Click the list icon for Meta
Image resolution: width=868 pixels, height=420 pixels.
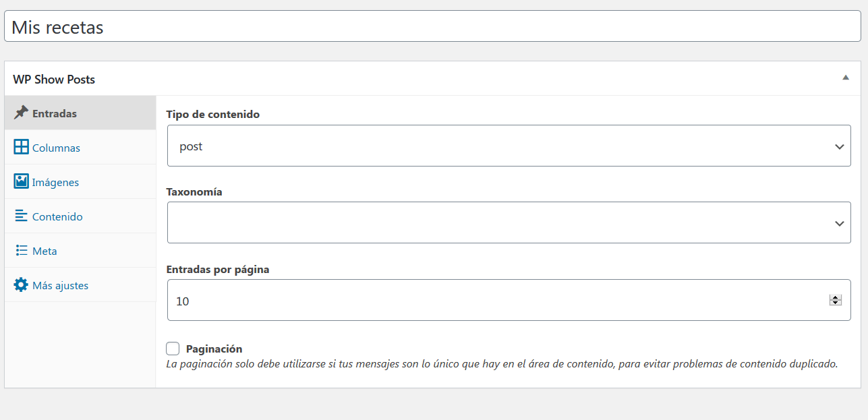21,250
